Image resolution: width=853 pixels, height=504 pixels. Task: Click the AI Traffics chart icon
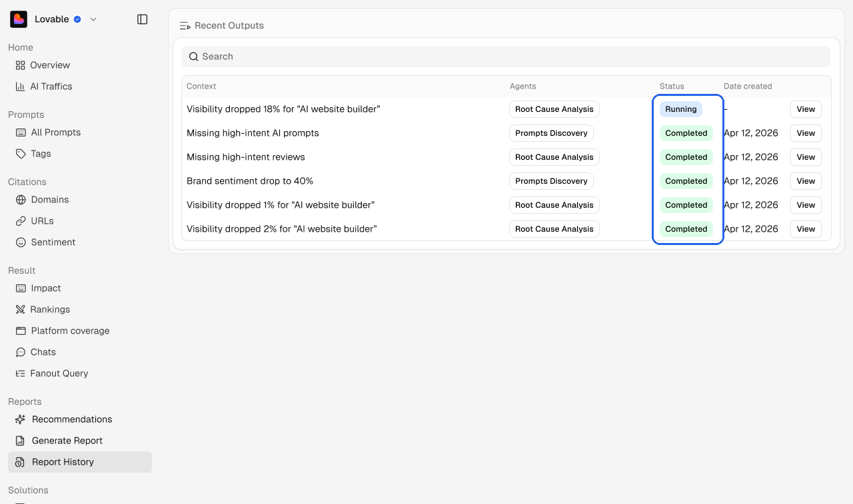pyautogui.click(x=20, y=87)
